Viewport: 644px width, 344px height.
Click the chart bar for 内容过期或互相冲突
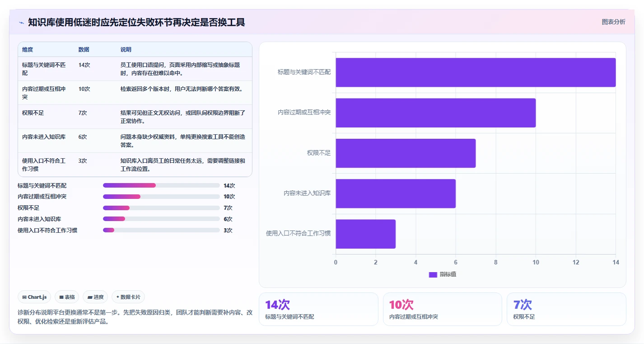436,113
